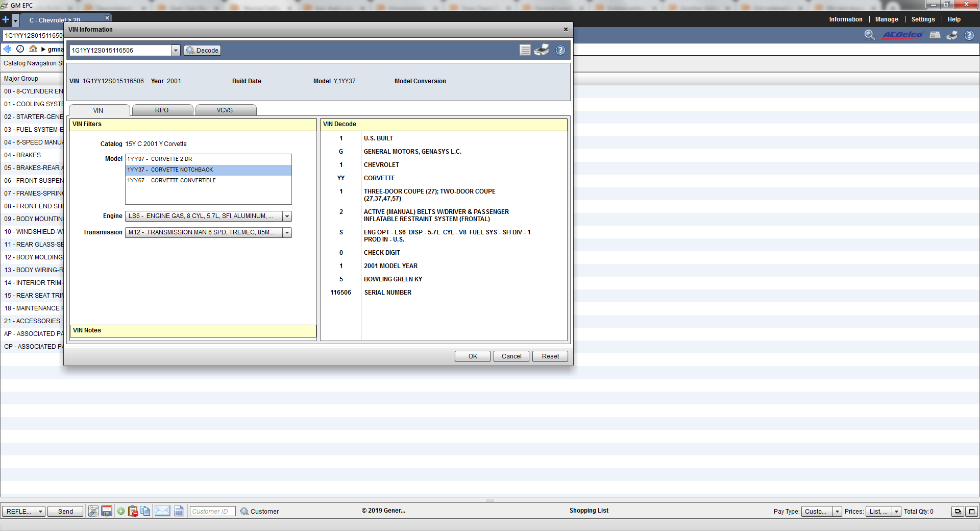Open major group 21 - ACCESSORIES
980x531 pixels.
click(x=32, y=321)
